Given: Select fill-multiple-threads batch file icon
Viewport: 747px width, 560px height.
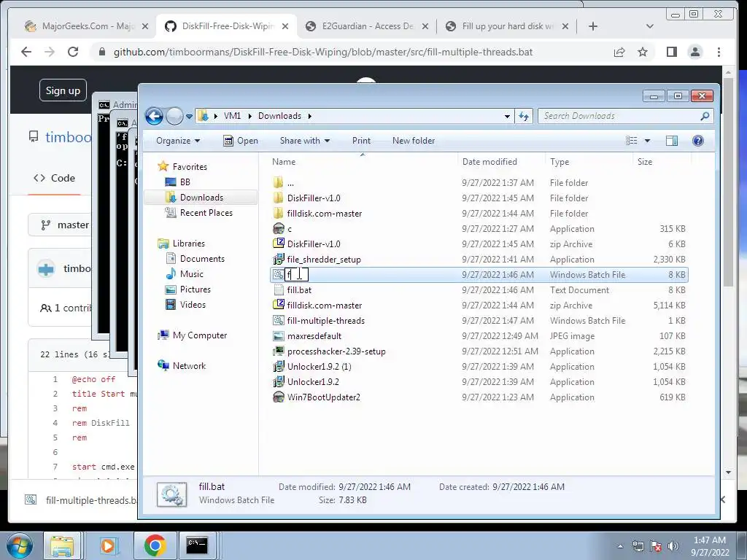Looking at the screenshot, I should [278, 321].
